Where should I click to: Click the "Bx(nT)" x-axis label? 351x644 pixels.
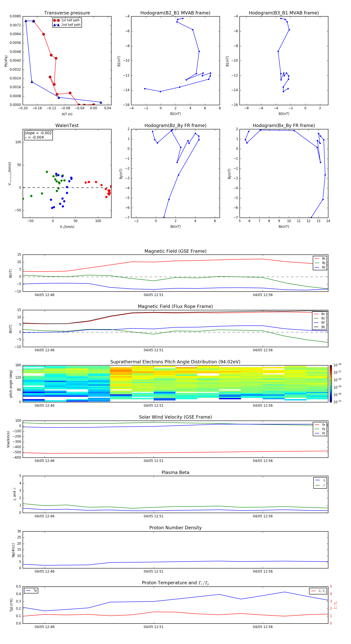pos(284,227)
